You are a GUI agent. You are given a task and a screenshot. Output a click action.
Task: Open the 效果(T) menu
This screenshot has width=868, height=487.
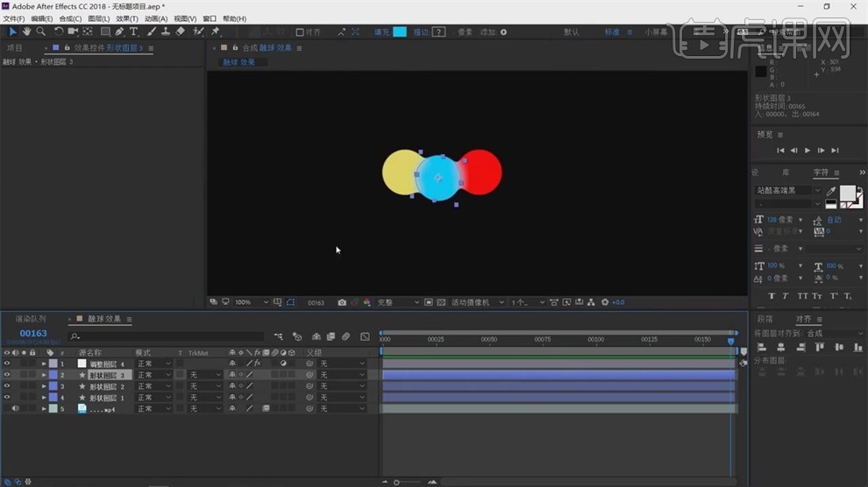pyautogui.click(x=127, y=18)
